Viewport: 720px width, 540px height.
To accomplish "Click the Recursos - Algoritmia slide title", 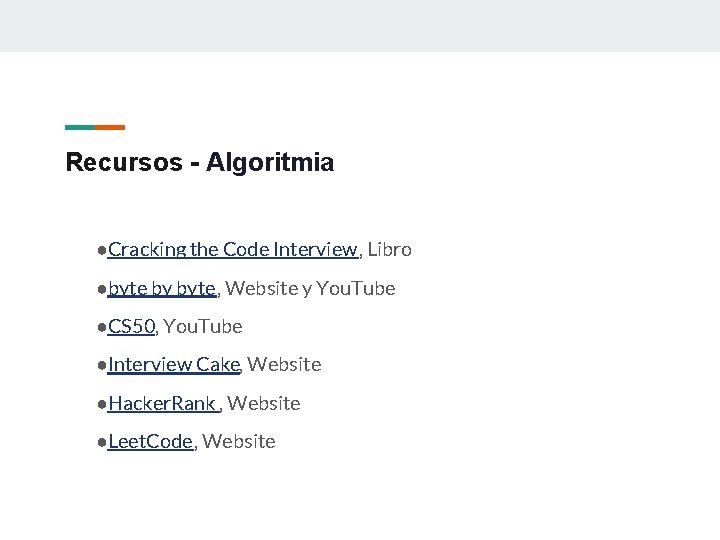I will click(199, 162).
